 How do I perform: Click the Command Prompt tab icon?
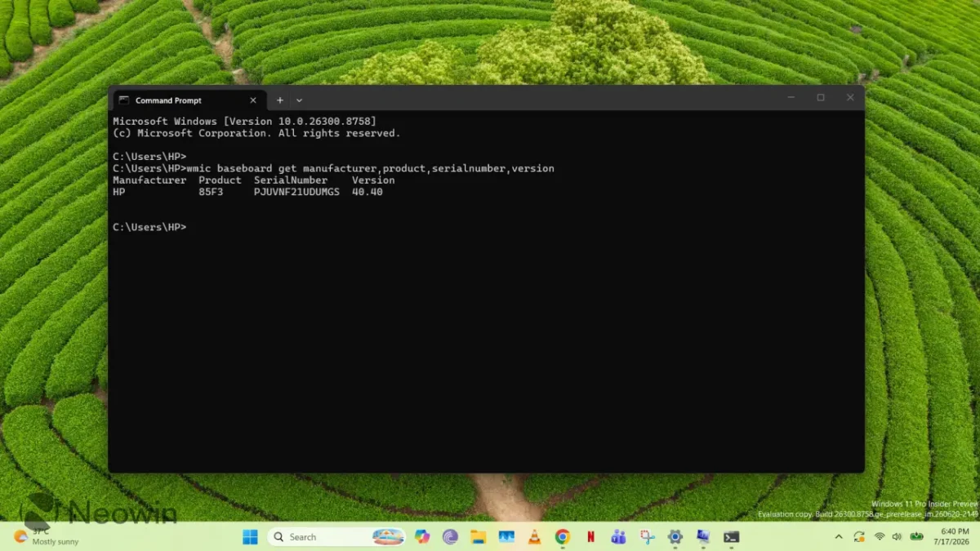(124, 100)
